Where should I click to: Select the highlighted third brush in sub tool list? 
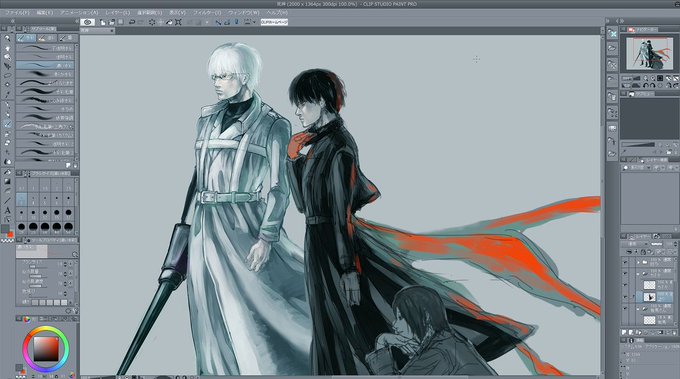[x=45, y=65]
